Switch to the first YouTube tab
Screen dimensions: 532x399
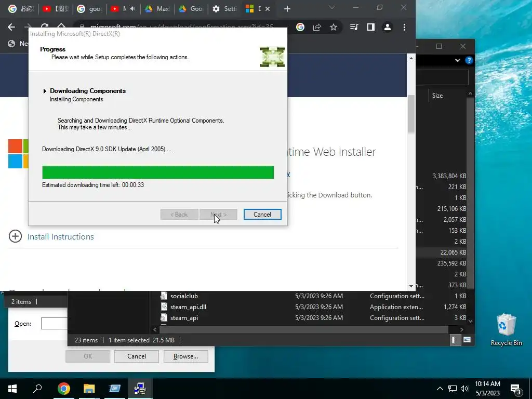56,9
